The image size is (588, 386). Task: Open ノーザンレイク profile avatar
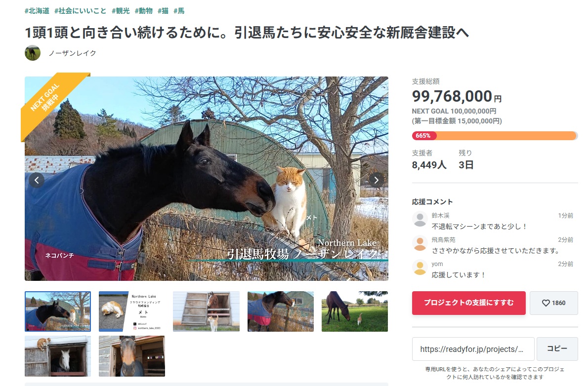(33, 53)
